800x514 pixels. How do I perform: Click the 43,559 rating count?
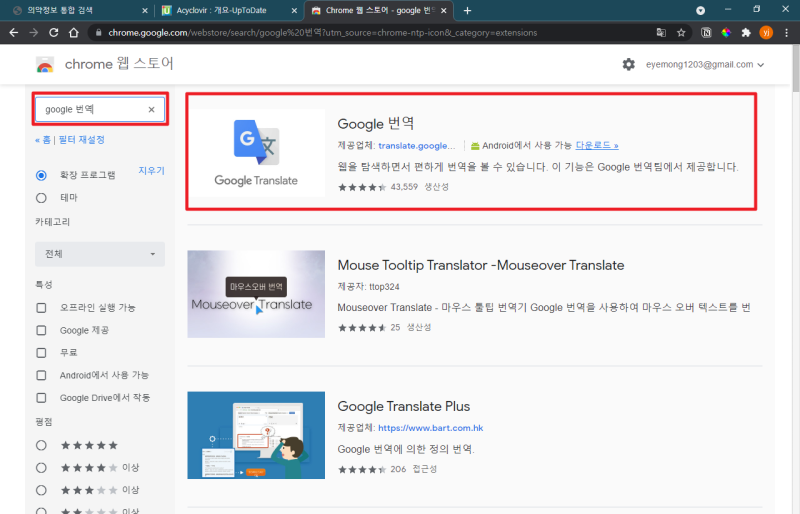[404, 187]
